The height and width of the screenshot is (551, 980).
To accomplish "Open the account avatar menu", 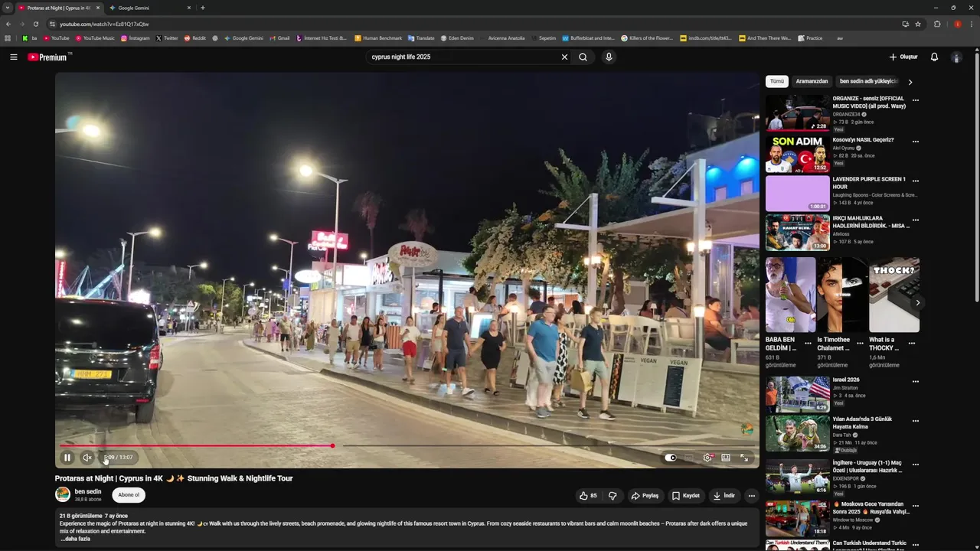I will click(x=956, y=57).
